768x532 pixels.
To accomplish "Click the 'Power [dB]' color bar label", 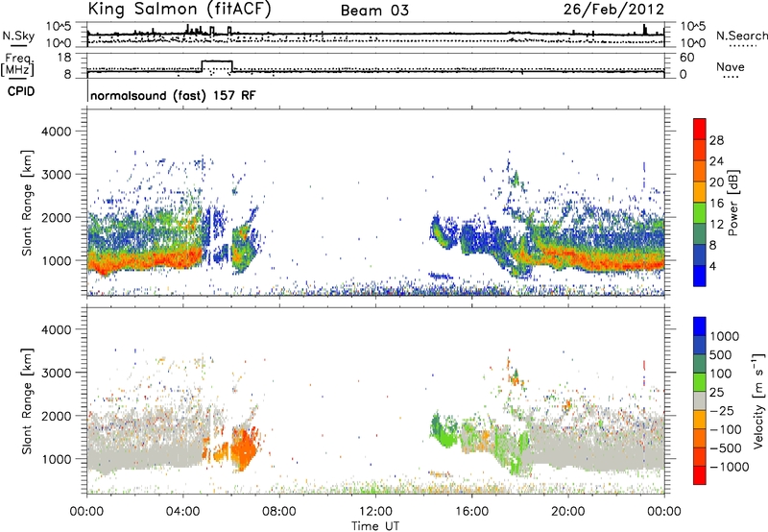I will click(733, 203).
